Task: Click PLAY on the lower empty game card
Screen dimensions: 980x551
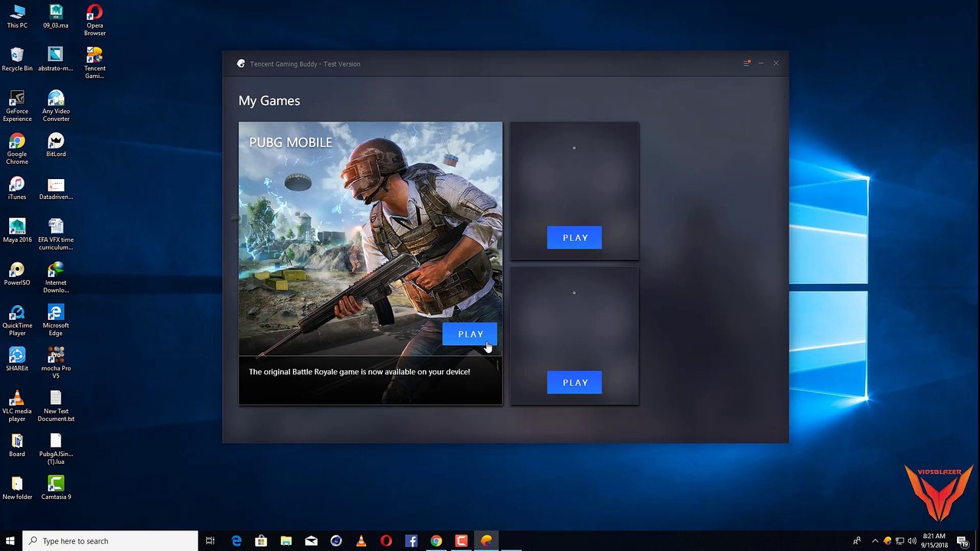Action: (574, 382)
